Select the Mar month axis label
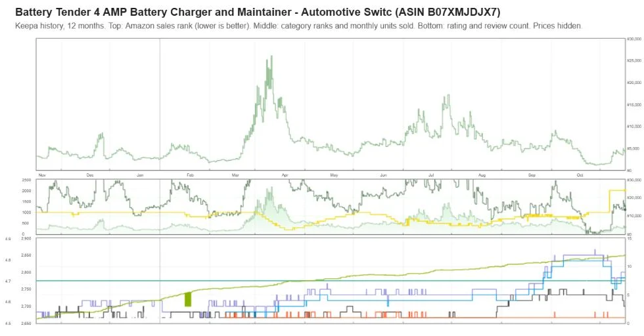The height and width of the screenshot is (336, 644). coord(235,175)
